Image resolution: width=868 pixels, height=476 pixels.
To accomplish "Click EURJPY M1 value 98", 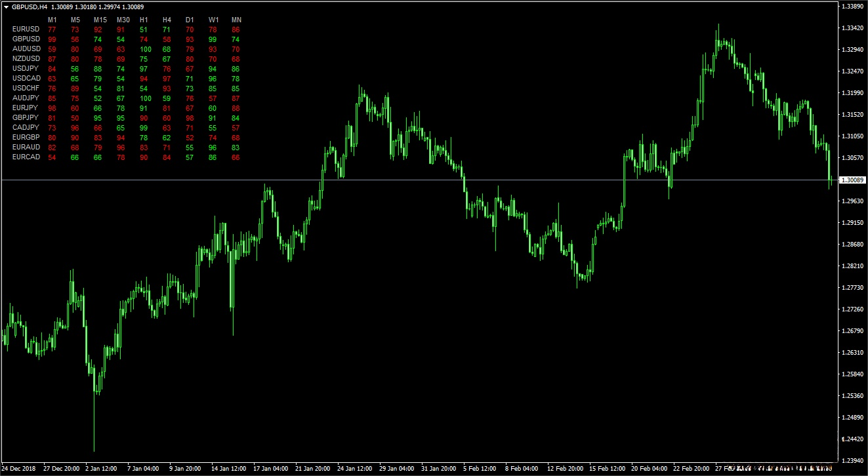I will point(52,108).
